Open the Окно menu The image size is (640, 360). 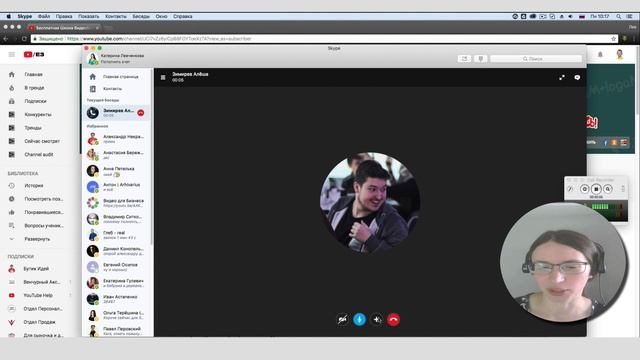(161, 16)
